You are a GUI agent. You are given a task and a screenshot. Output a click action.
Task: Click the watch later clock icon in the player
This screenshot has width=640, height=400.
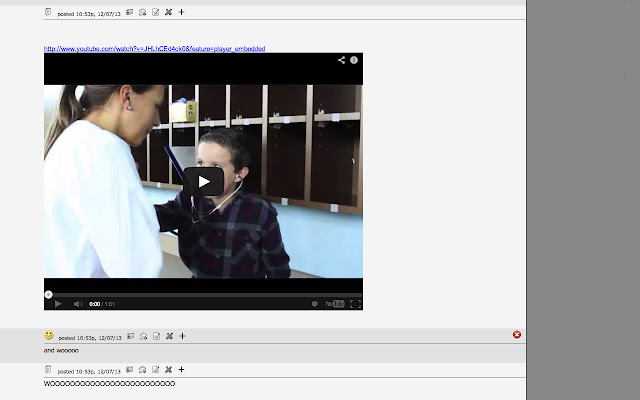tap(315, 304)
